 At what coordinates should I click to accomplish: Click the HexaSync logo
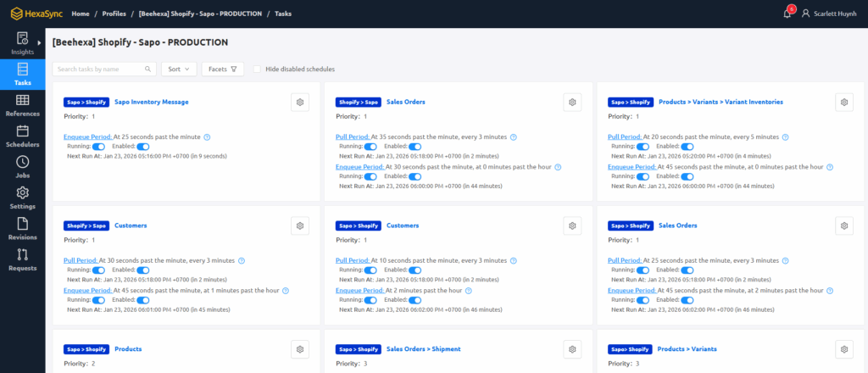(36, 14)
